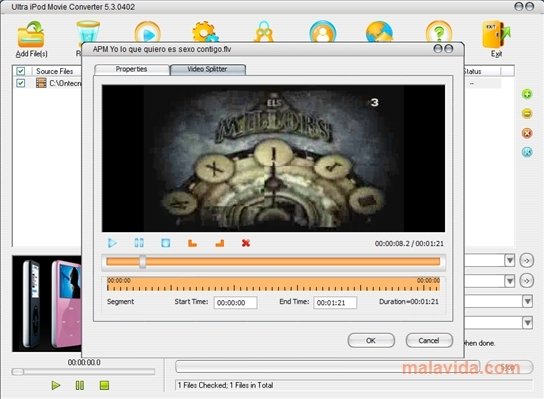
Task: Open the question mark help toolbar icon
Action: (439, 32)
